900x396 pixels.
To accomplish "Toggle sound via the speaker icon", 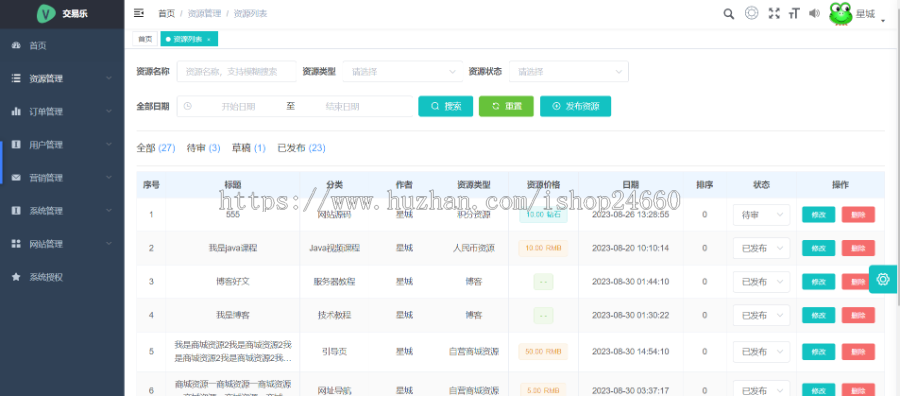I will click(x=814, y=14).
